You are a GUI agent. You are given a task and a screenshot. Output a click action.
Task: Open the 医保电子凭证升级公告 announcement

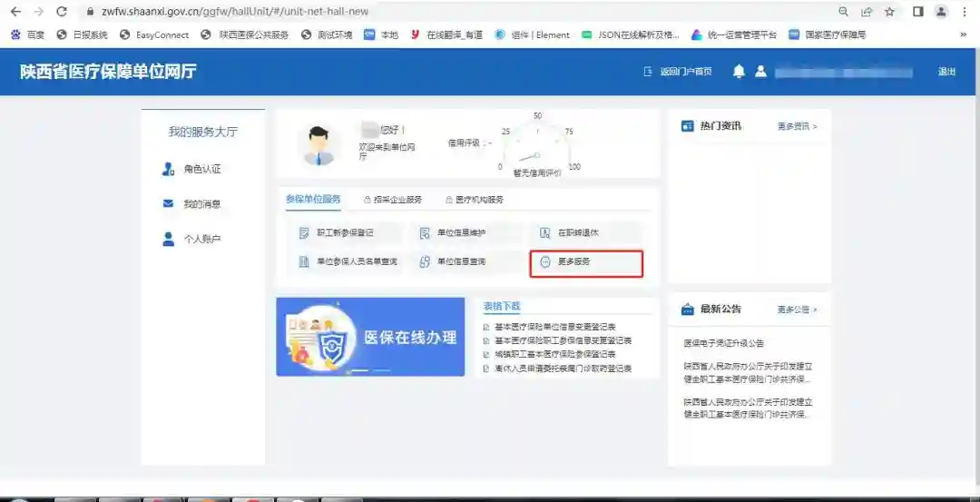tap(724, 343)
